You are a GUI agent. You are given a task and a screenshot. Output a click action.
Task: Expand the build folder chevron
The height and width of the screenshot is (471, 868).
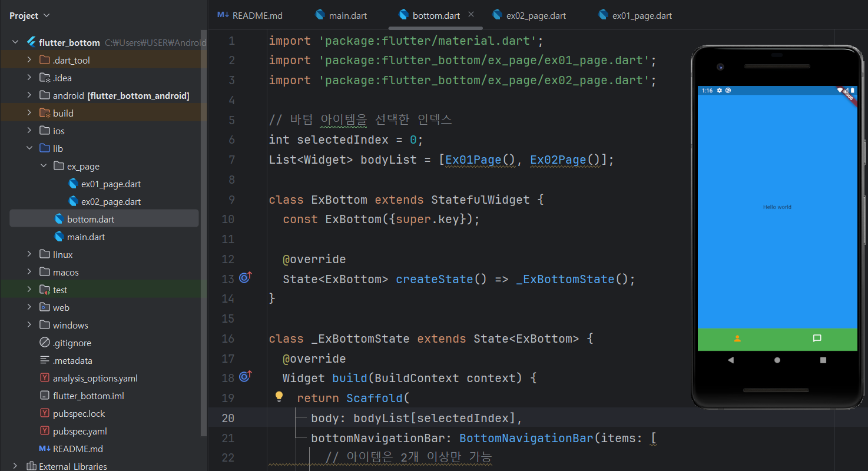(29, 113)
